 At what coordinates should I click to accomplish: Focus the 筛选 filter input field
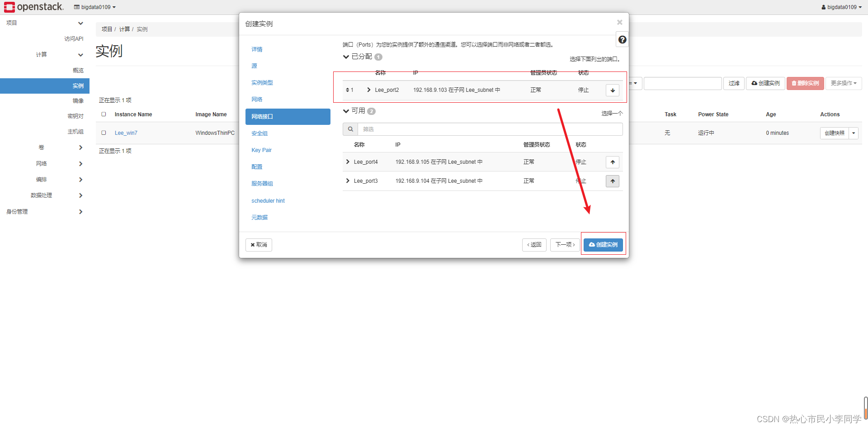490,129
